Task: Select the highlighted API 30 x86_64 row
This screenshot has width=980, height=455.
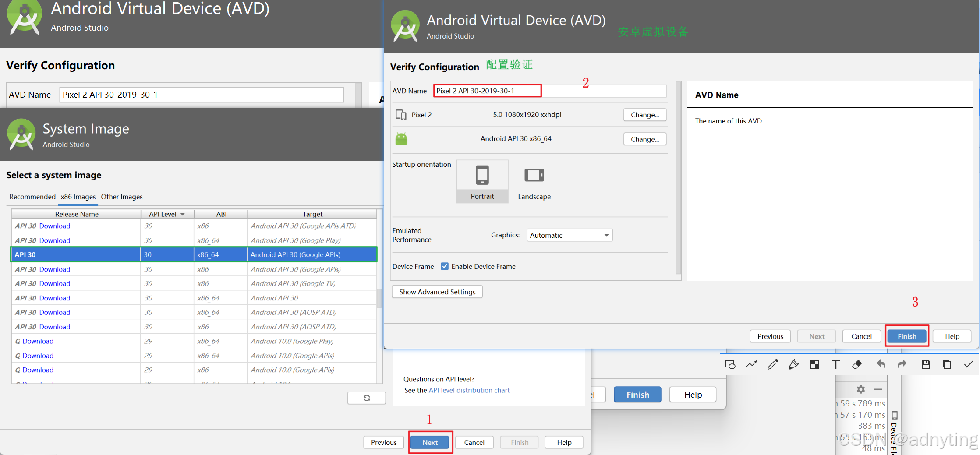Action: click(x=194, y=254)
